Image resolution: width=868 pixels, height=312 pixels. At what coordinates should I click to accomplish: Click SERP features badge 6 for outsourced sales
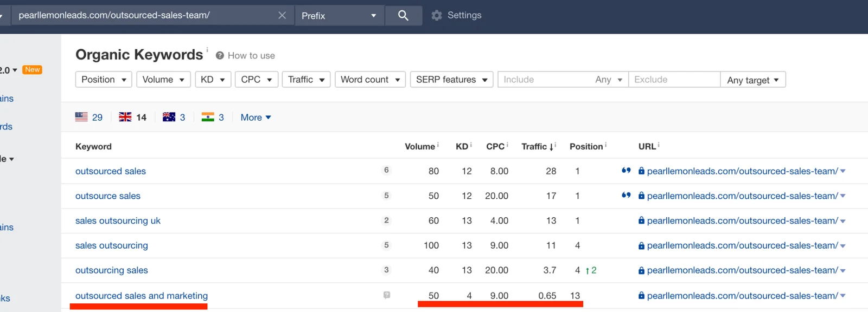tap(386, 170)
